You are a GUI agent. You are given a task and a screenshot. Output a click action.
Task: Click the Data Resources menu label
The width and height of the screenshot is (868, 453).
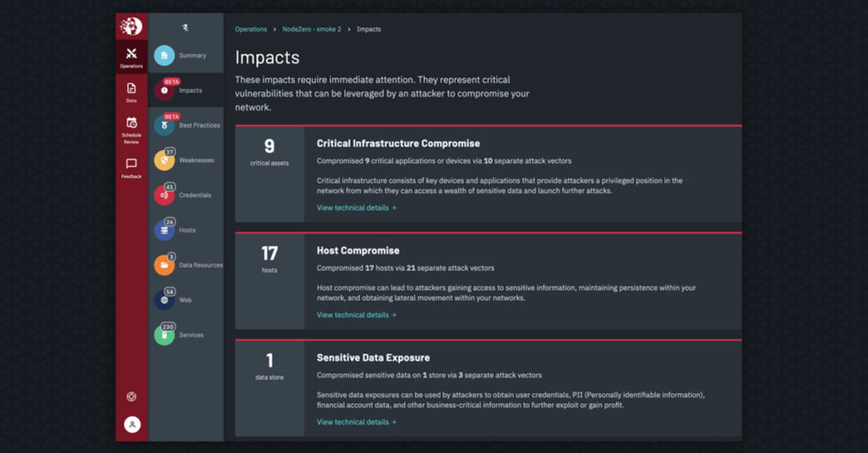201,265
